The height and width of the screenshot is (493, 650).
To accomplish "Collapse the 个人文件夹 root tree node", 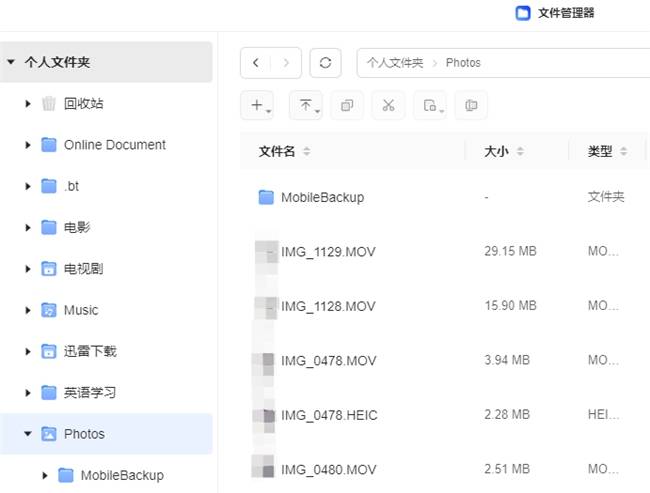I will click(11, 62).
